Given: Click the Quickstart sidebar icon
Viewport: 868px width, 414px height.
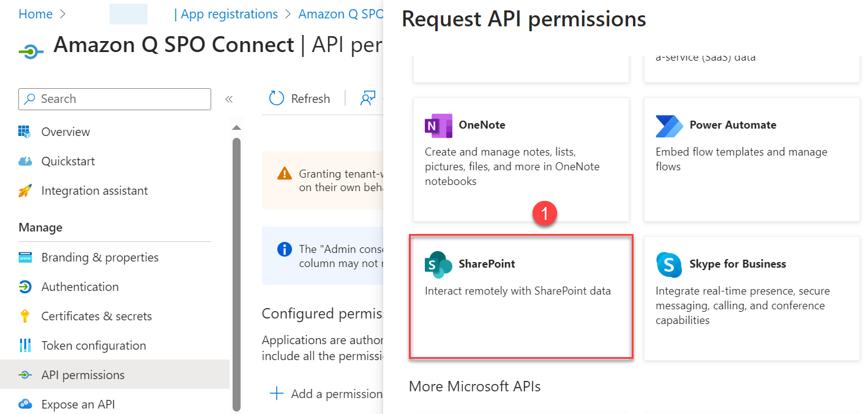Looking at the screenshot, I should click(26, 160).
